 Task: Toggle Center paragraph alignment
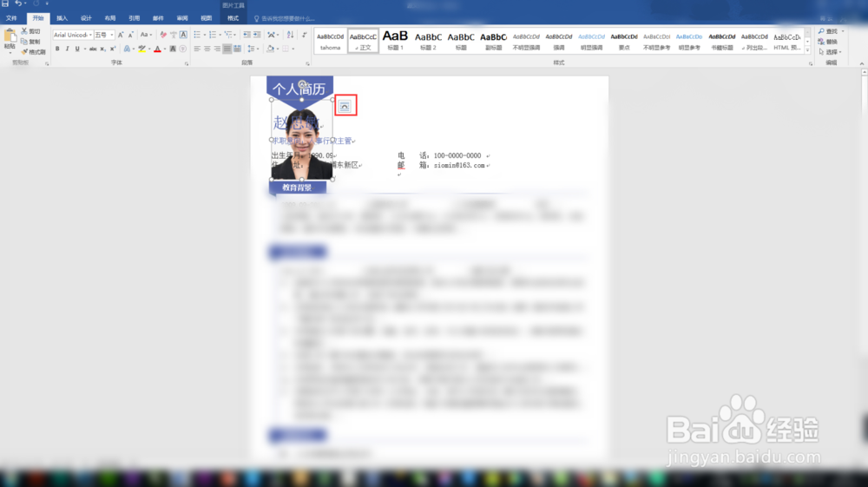(x=207, y=49)
